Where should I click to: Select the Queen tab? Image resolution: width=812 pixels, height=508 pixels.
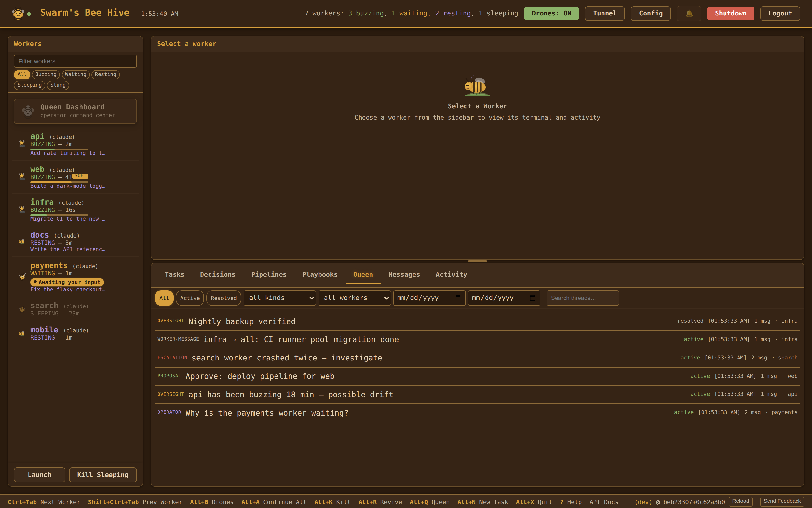click(x=363, y=275)
